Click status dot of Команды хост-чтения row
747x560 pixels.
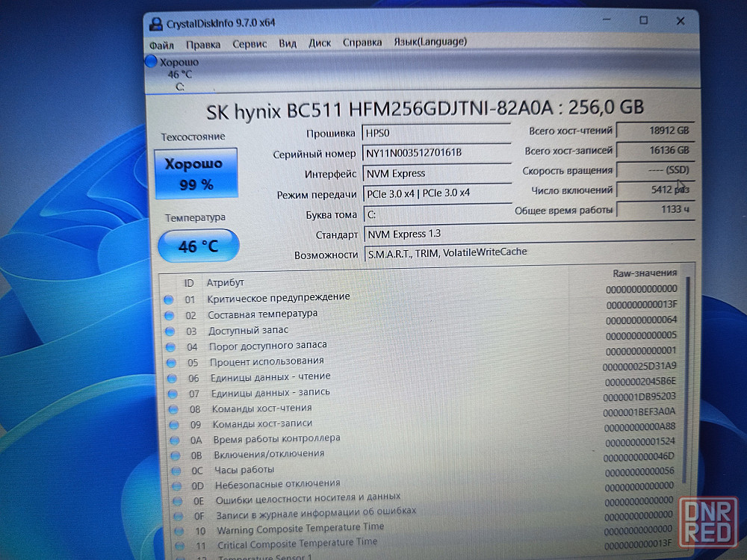pyautogui.click(x=173, y=409)
